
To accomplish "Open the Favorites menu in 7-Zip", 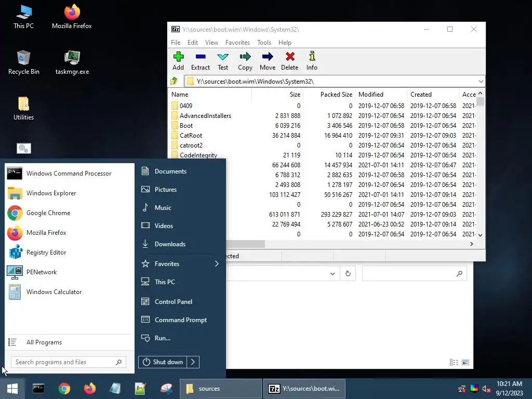I will point(237,43).
